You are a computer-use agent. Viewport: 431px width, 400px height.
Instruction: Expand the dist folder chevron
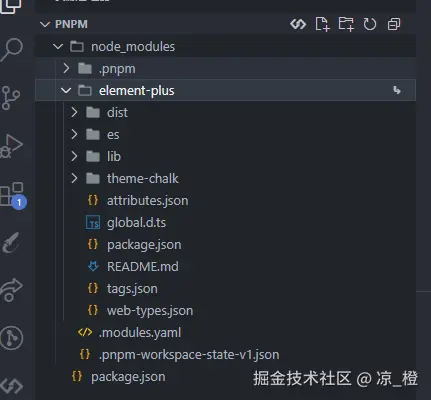pos(74,112)
